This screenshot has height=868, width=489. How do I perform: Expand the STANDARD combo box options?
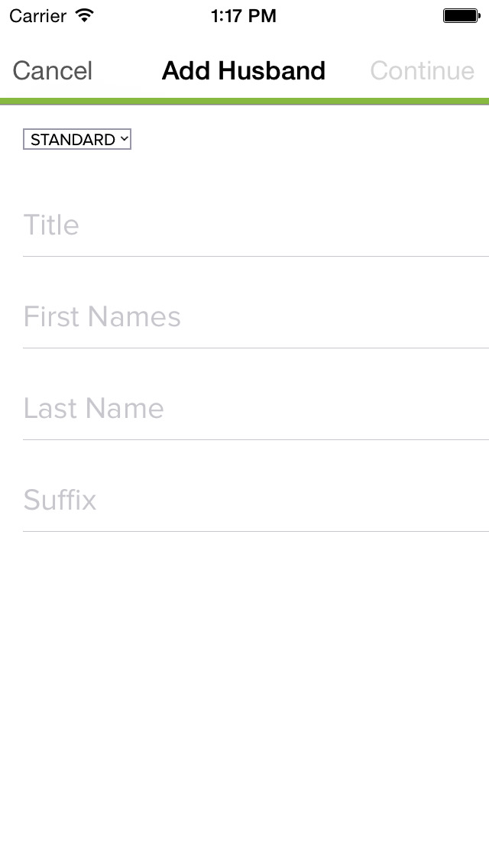77,140
